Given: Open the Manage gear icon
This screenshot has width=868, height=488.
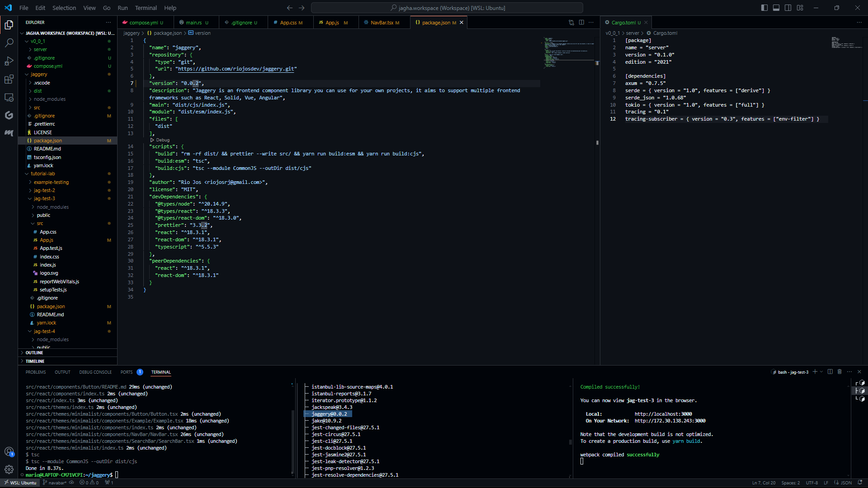Looking at the screenshot, I should [x=9, y=469].
